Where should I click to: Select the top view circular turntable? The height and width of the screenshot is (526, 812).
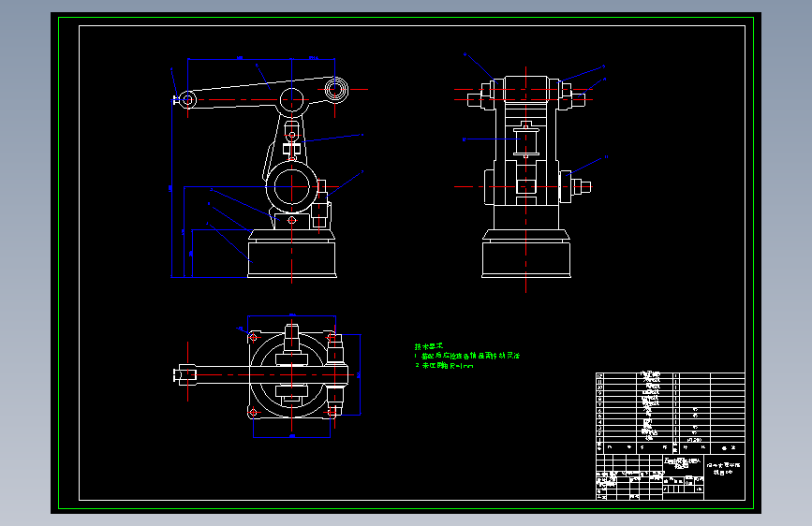[x=292, y=374]
